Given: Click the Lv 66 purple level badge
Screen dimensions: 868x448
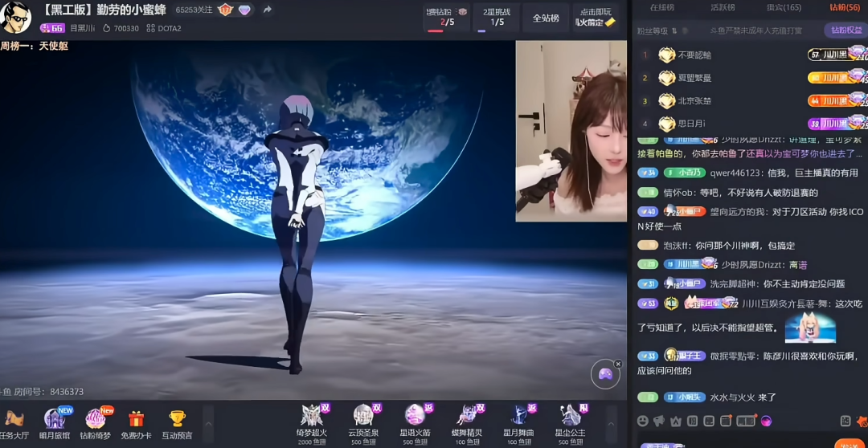Looking at the screenshot, I should pyautogui.click(x=52, y=28).
